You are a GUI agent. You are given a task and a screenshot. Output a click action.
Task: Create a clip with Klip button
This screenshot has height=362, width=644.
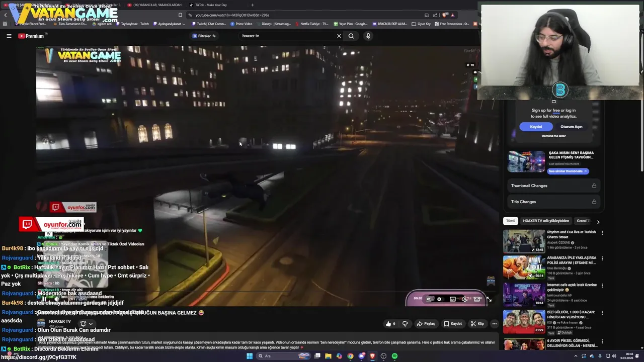click(x=477, y=324)
